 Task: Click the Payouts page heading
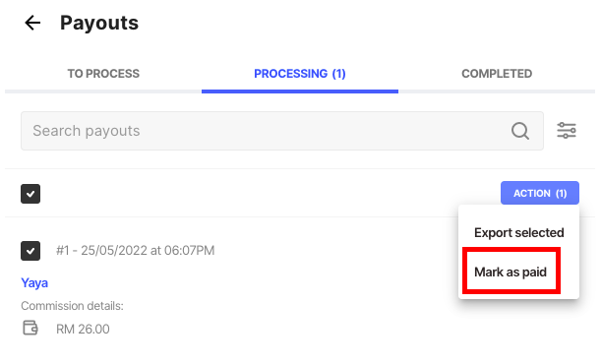pos(99,23)
